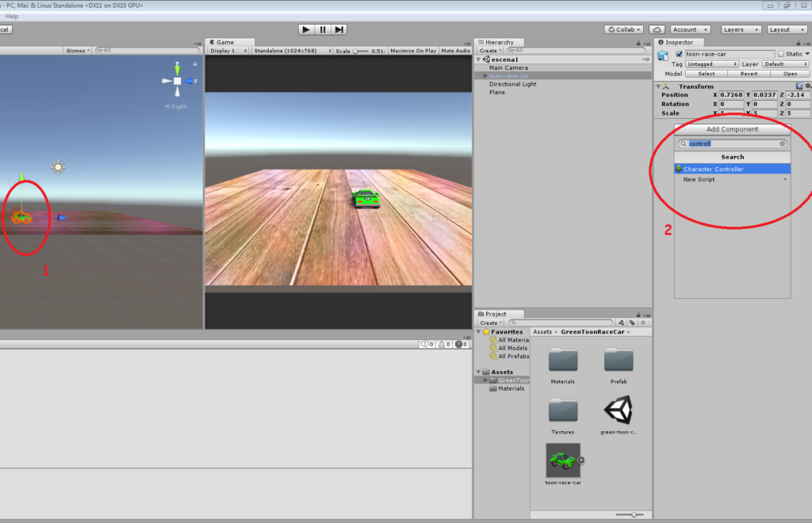Click the Project search by label icon
The width and height of the screenshot is (812, 523).
(632, 323)
